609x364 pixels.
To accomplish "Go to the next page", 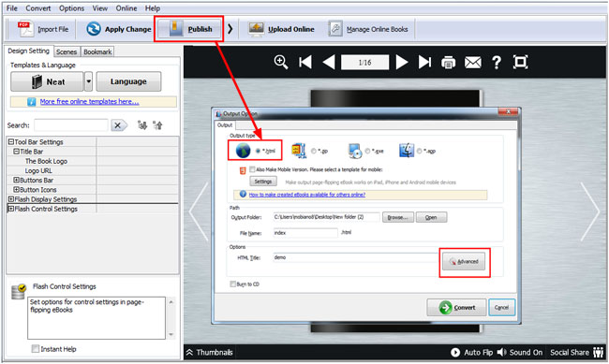I will pyautogui.click(x=402, y=62).
